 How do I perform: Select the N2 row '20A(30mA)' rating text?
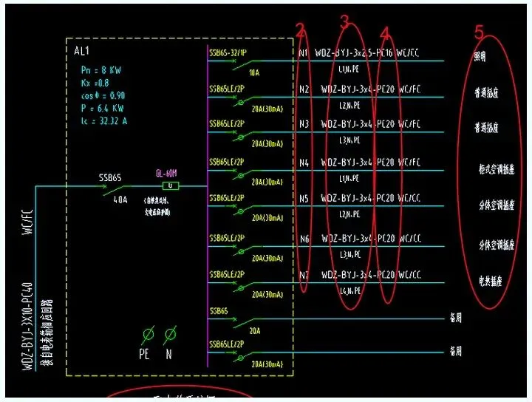pos(267,109)
